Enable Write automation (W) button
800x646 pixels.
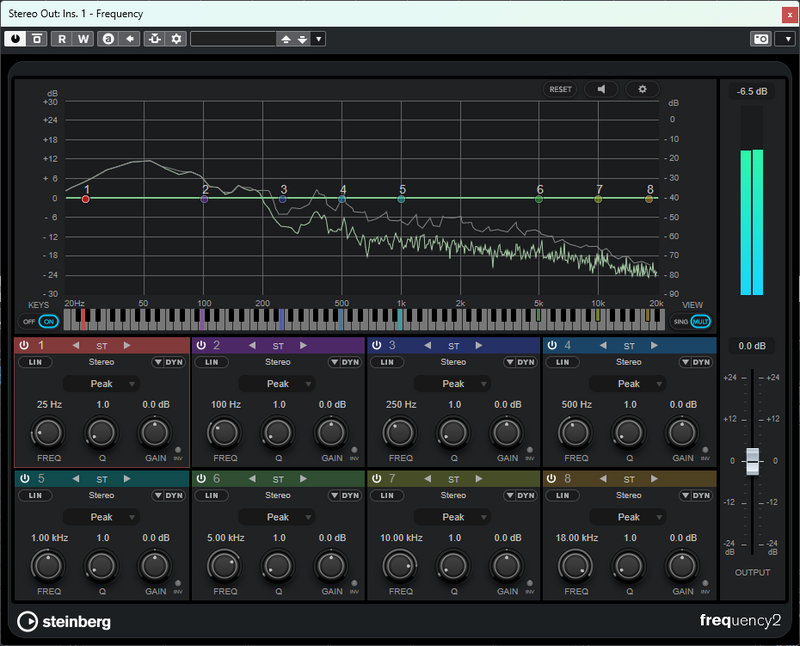point(83,39)
